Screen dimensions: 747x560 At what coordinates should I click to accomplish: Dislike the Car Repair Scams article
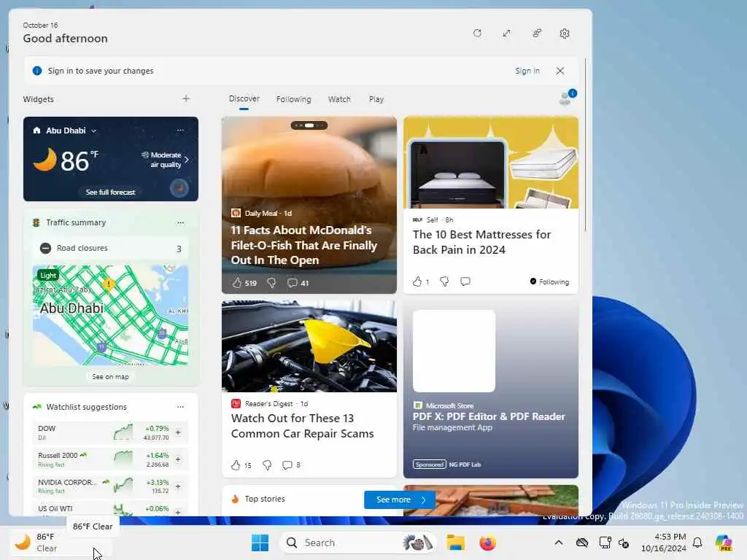pyautogui.click(x=267, y=464)
